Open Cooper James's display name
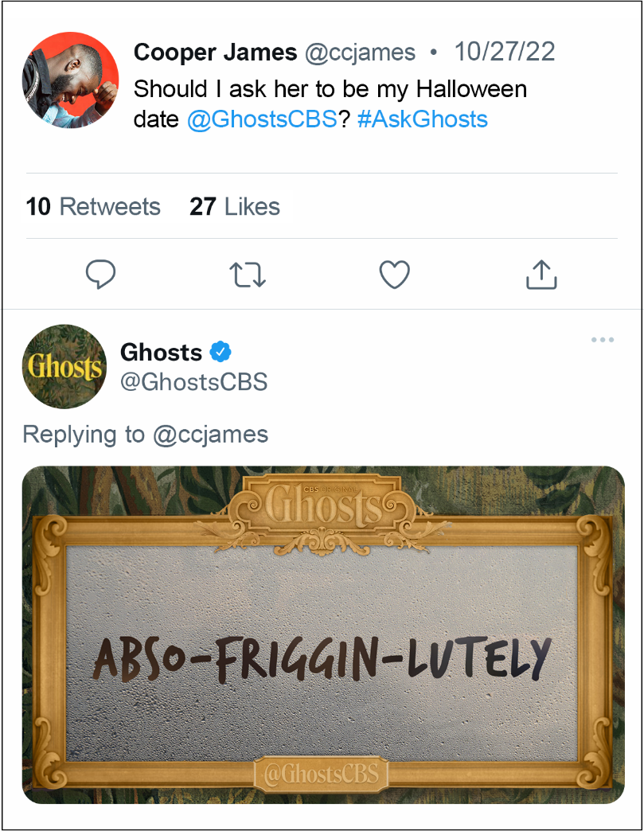This screenshot has width=644, height=831. [x=217, y=53]
